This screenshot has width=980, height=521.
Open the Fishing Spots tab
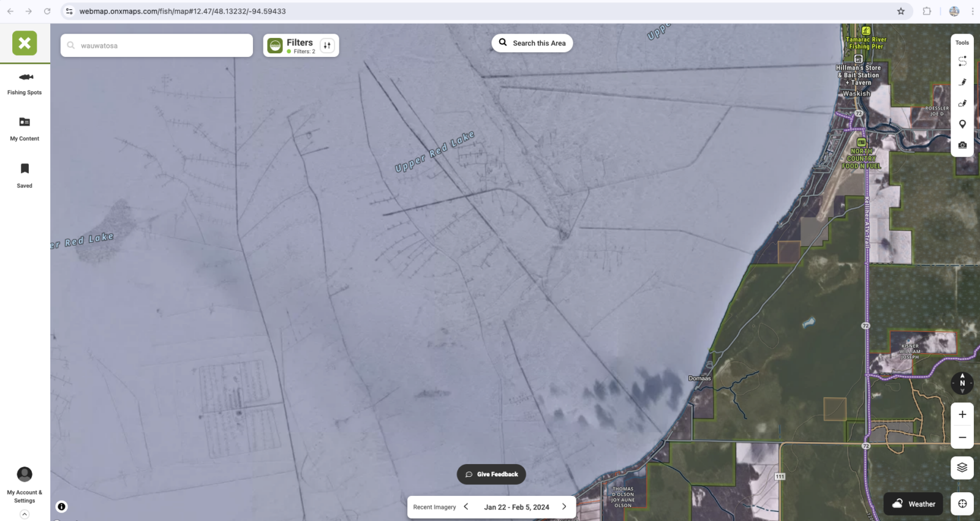pos(24,83)
